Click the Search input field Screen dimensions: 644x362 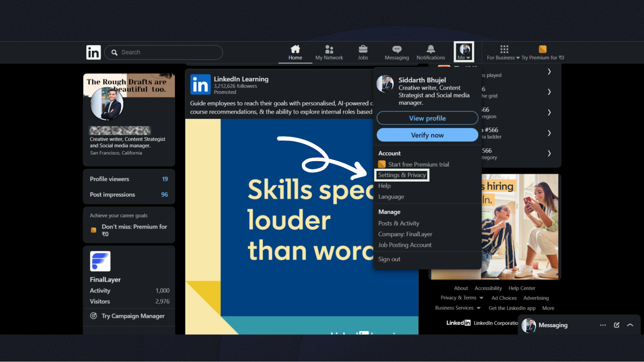pyautogui.click(x=168, y=52)
